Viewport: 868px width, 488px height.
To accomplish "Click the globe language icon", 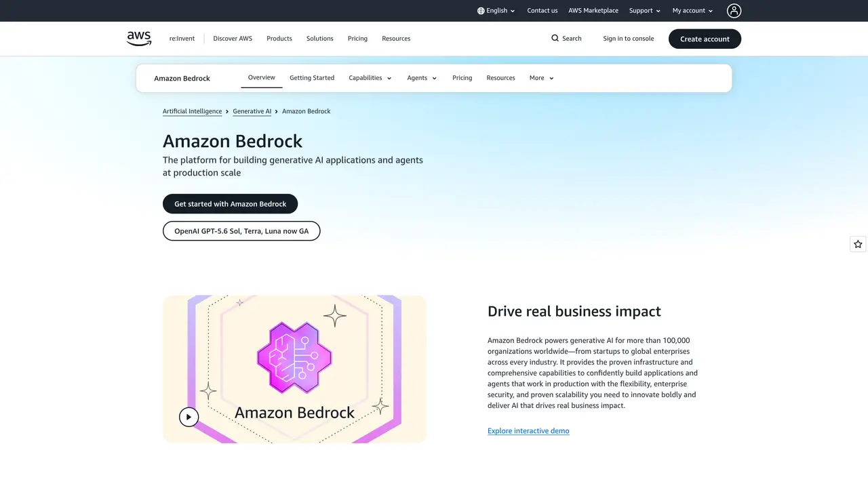I will click(x=481, y=11).
